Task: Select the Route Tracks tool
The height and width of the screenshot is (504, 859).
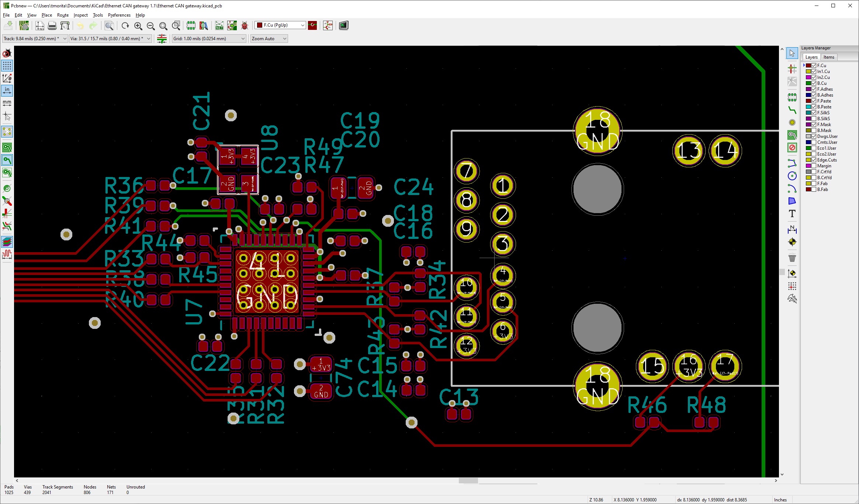Action: pos(792,110)
